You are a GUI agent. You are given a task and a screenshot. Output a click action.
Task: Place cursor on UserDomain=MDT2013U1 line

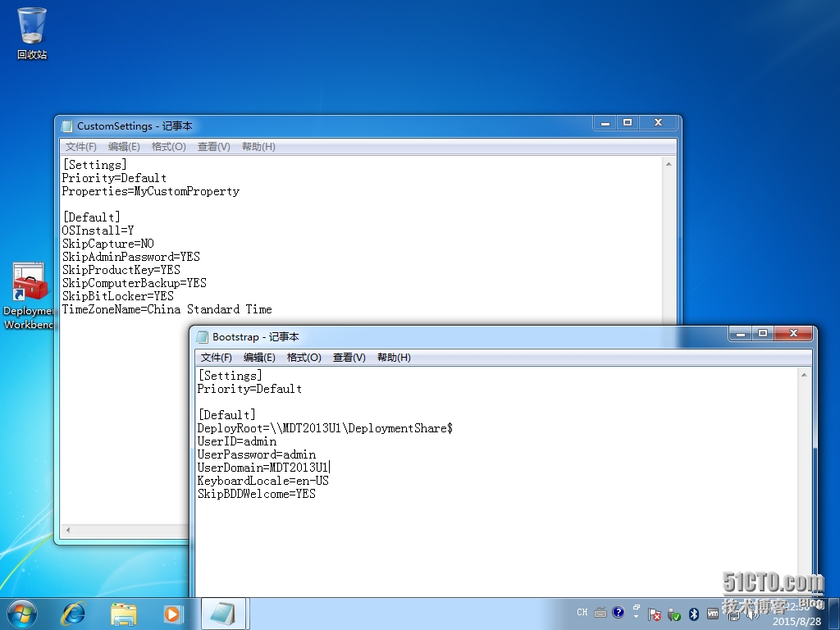[x=263, y=468]
